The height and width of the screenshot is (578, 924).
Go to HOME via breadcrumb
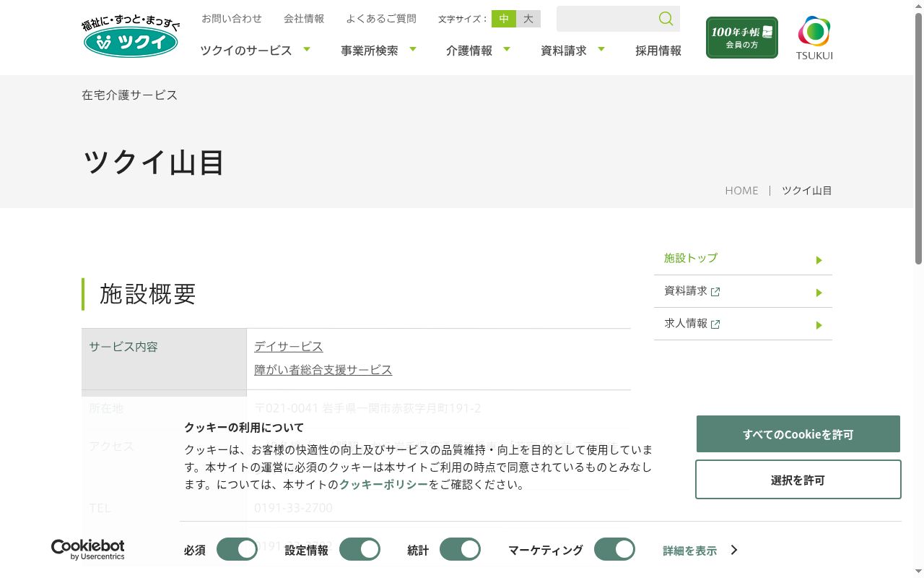(741, 191)
